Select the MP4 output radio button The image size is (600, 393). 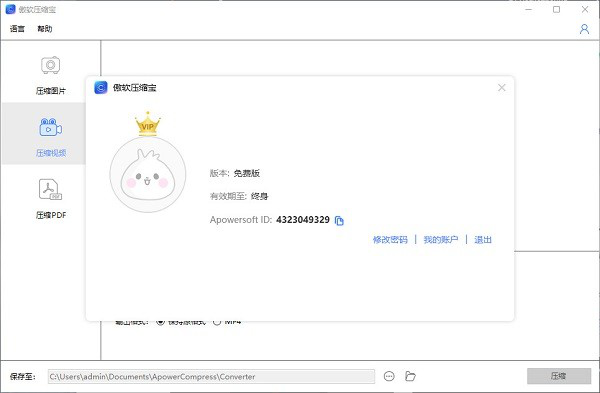coord(217,322)
